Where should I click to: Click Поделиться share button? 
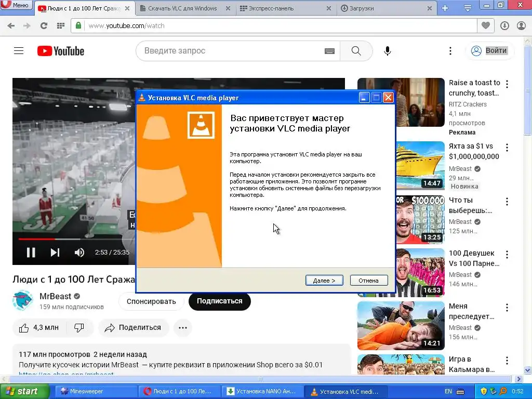tap(133, 328)
